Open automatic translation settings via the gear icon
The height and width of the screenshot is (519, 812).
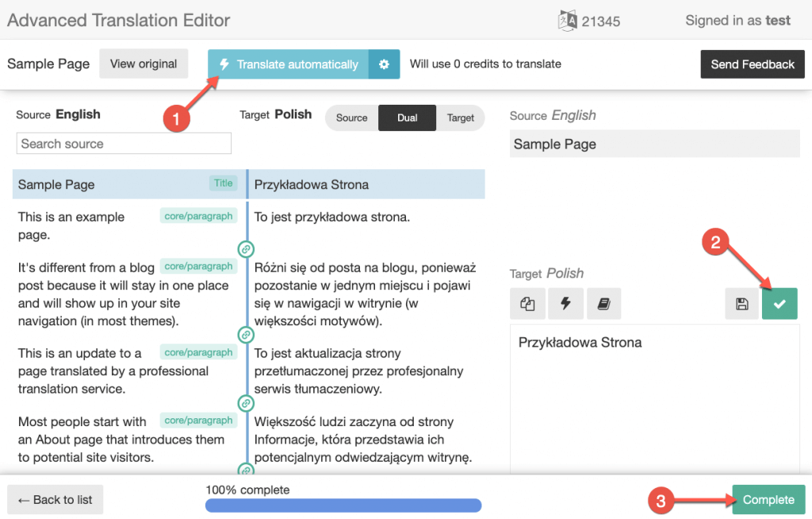coord(384,64)
